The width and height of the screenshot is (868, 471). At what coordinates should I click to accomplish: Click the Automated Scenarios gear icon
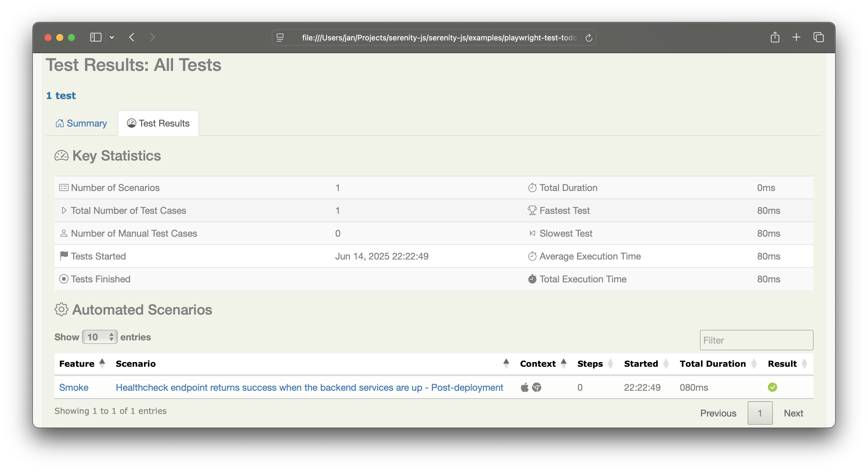click(x=61, y=310)
